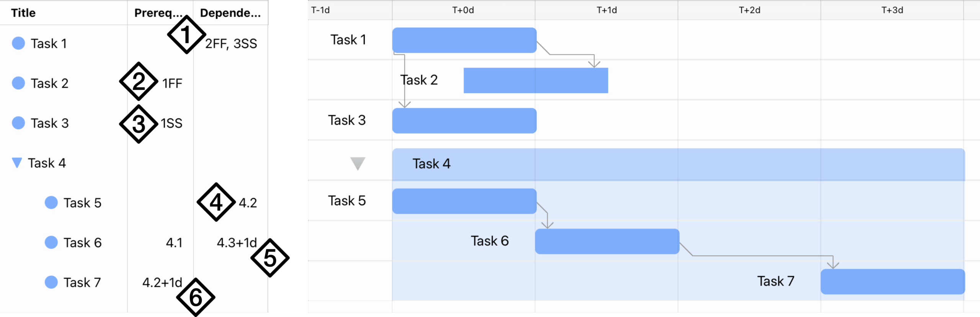Select the circle icon beside Task 3
Screen dimensions: 980x317
pyautogui.click(x=18, y=123)
